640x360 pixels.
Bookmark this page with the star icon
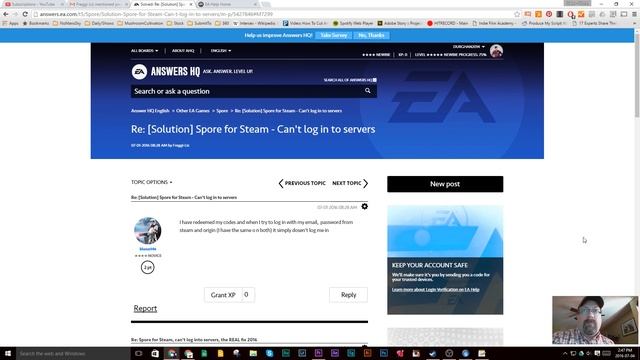[x=517, y=14]
